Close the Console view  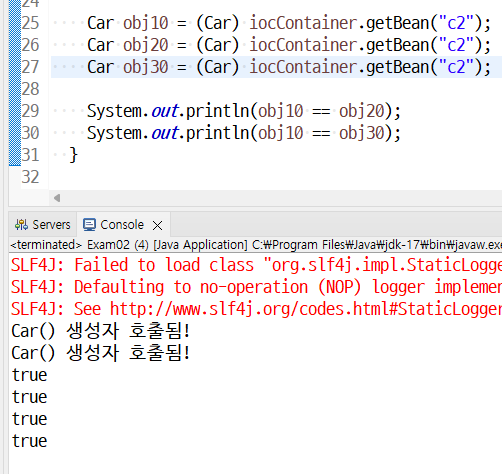click(157, 226)
